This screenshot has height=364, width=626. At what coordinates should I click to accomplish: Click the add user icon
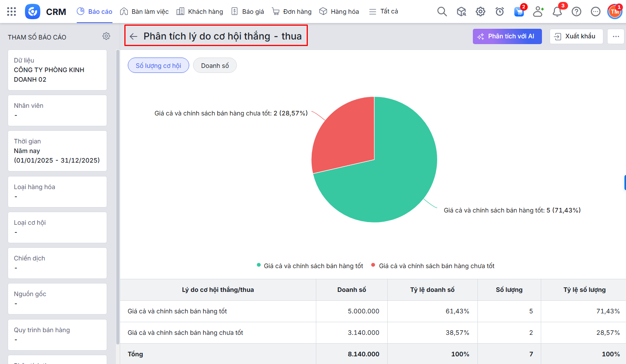click(538, 12)
